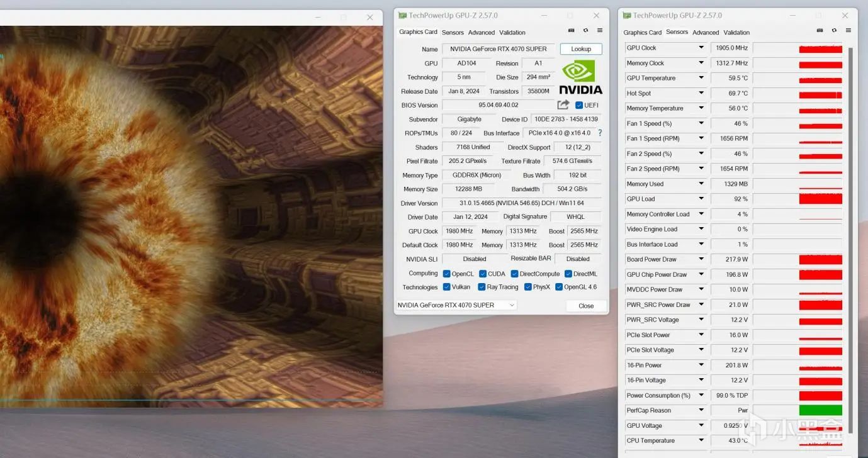
Task: Click the Release Date value Jan 8, 2024
Action: tap(464, 91)
